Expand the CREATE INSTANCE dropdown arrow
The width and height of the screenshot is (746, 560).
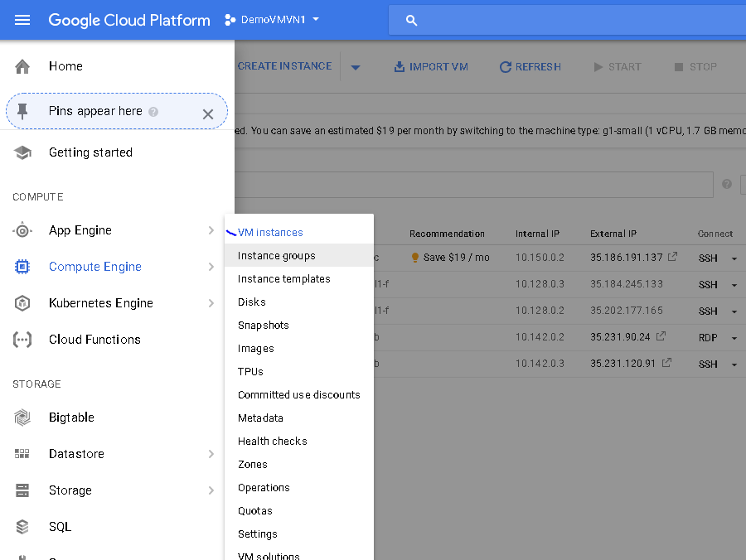pos(356,66)
